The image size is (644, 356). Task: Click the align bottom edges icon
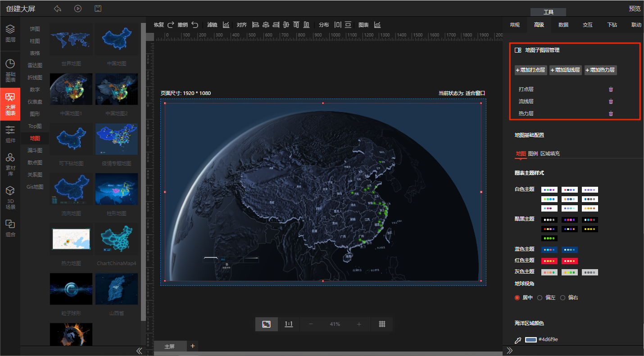(307, 25)
